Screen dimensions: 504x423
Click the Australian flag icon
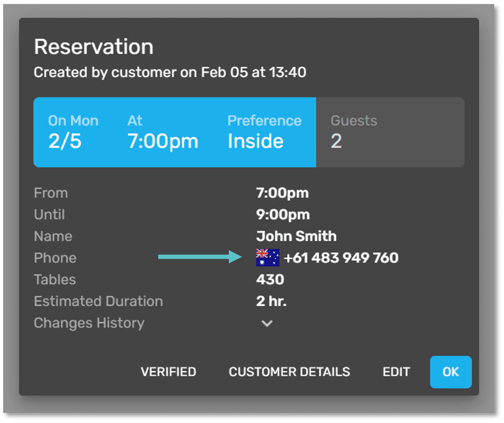pos(267,258)
